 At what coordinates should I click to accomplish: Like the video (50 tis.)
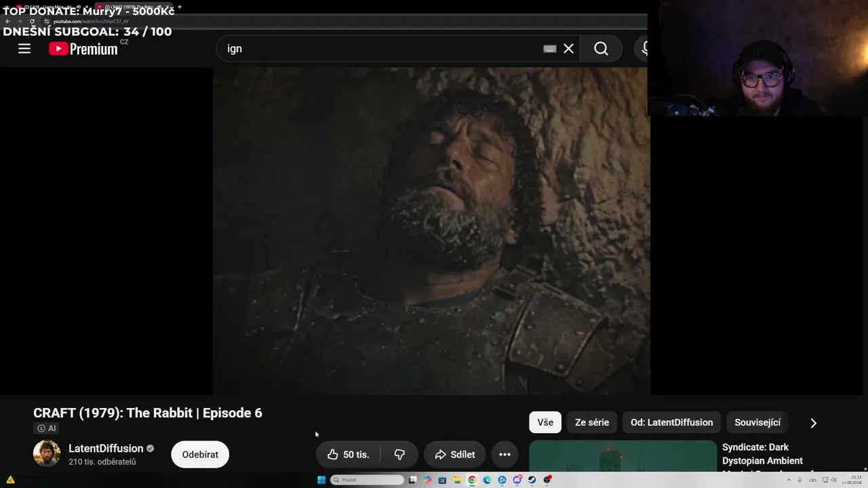click(348, 454)
